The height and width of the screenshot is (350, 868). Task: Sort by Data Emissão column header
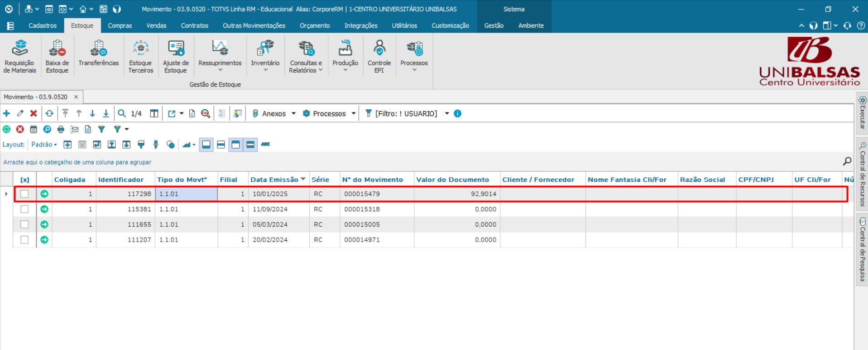coord(274,180)
